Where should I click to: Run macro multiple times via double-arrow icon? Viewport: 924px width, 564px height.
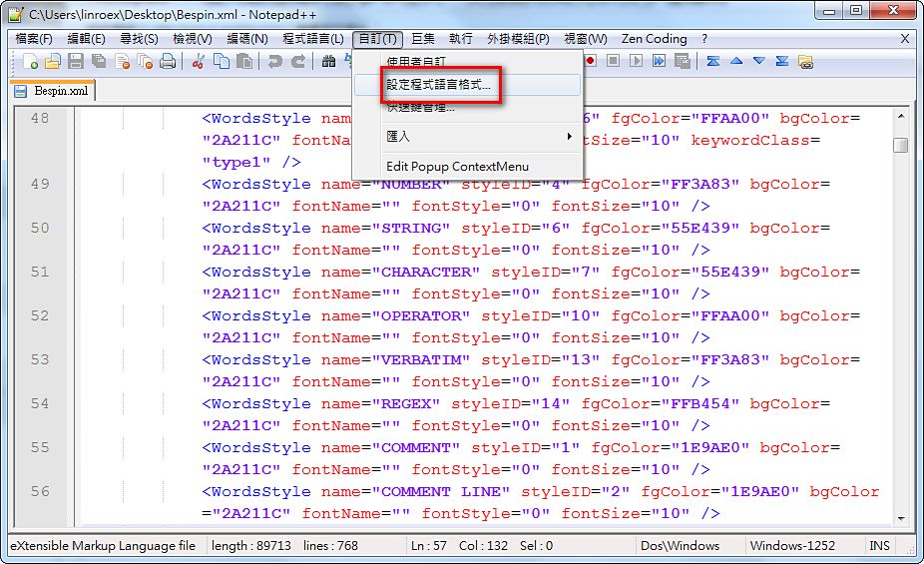[x=659, y=60]
